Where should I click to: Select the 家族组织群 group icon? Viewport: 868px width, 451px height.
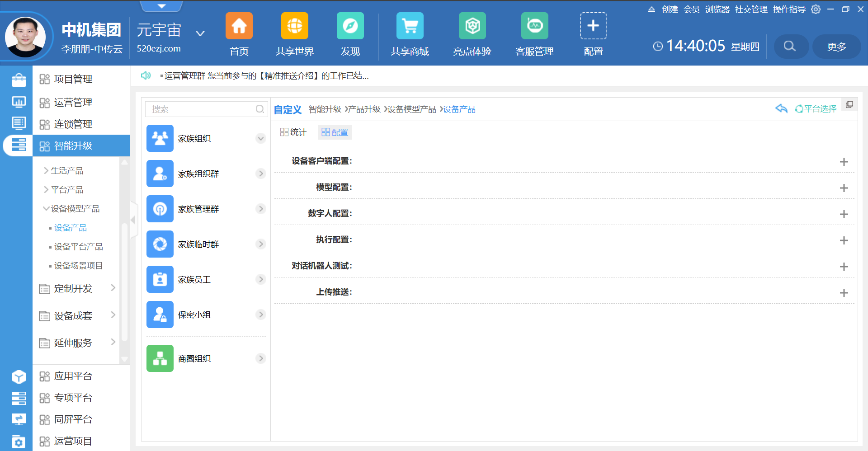click(160, 174)
